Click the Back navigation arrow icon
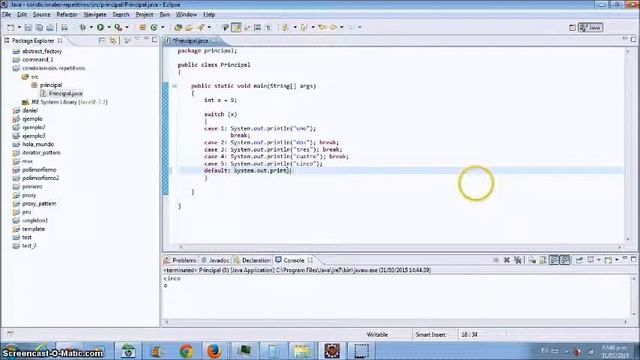The image size is (640, 360). pyautogui.click(x=333, y=27)
